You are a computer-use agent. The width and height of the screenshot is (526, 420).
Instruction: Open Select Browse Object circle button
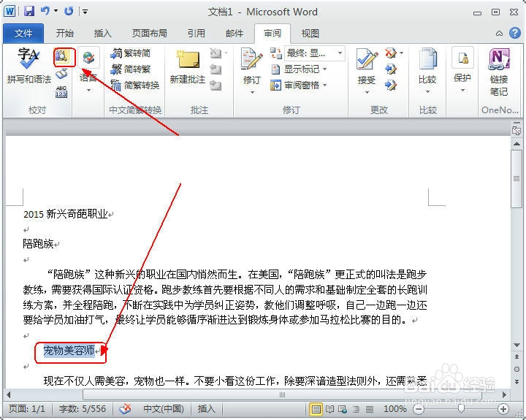click(x=517, y=369)
